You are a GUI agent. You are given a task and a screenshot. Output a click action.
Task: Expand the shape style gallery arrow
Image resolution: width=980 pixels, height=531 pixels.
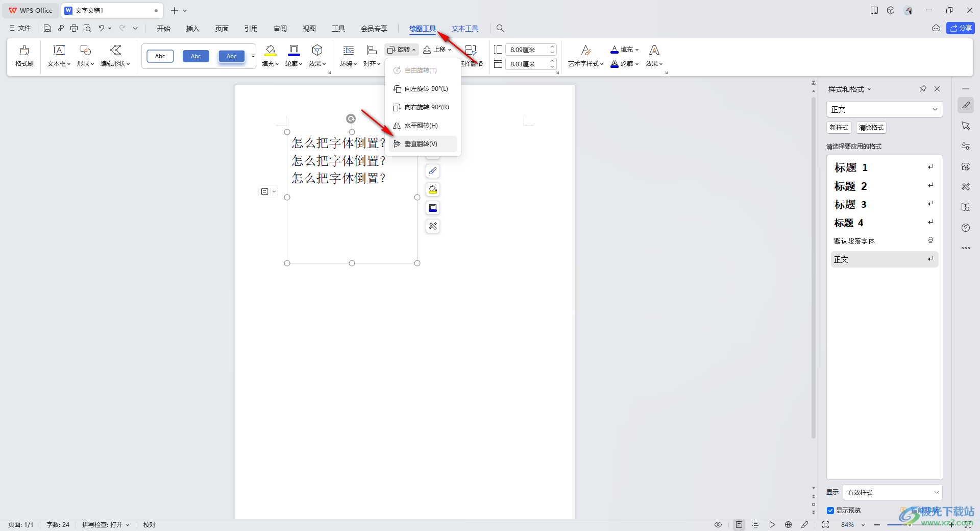(253, 56)
